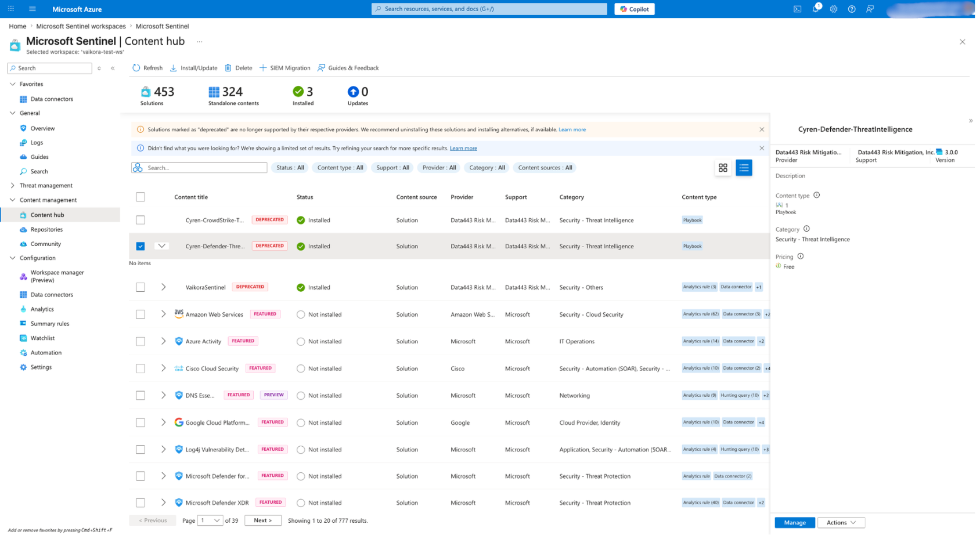The width and height of the screenshot is (980, 535).
Task: Go to Next page of results
Action: coord(263,520)
